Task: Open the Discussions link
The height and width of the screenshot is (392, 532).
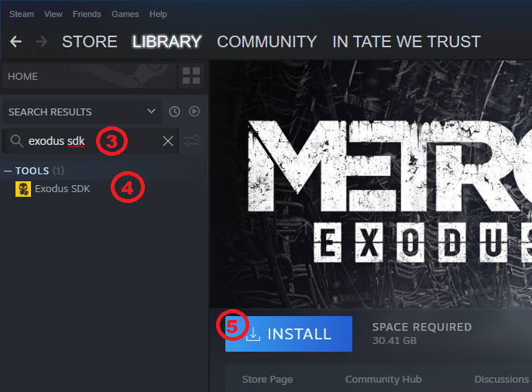Action: (x=502, y=379)
